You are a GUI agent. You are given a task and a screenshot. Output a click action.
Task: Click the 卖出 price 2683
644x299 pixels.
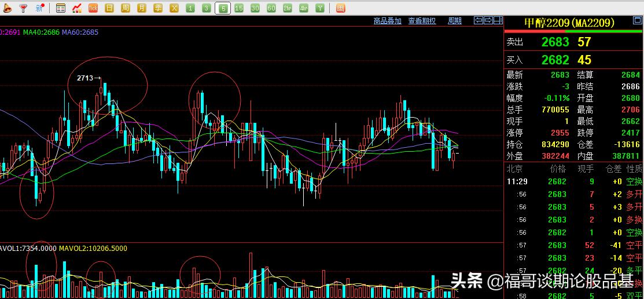[555, 42]
